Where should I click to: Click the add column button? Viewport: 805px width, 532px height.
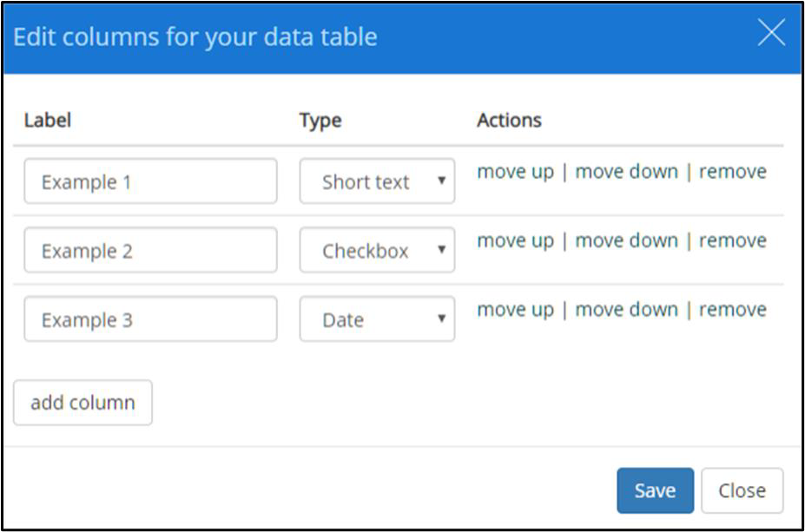point(82,403)
